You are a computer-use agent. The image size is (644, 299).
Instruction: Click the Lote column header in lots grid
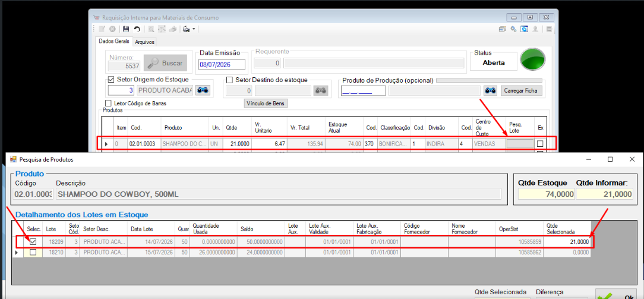55,229
